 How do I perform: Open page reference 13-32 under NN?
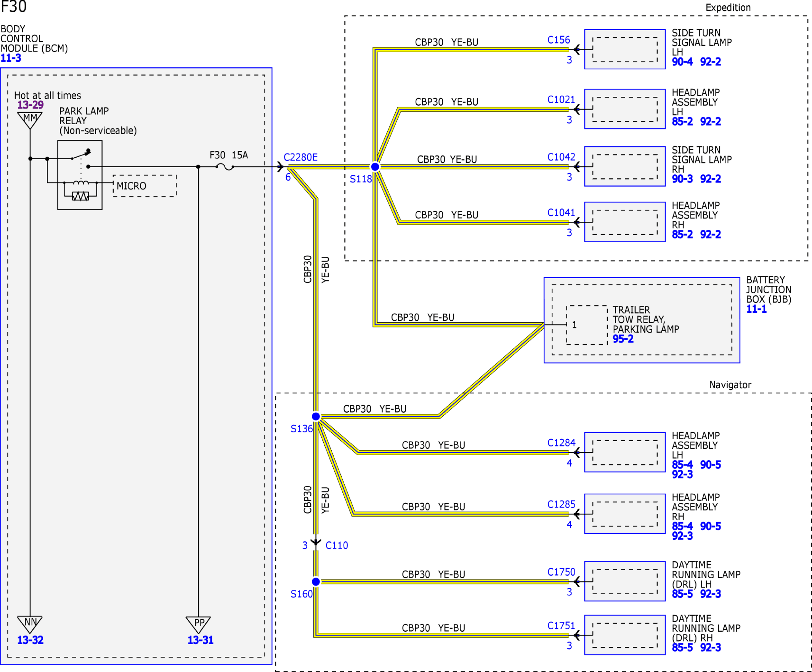click(x=30, y=640)
